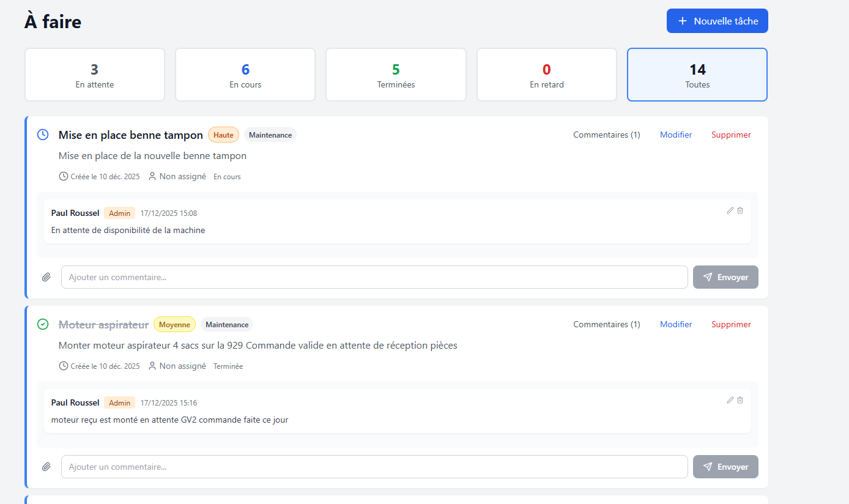Collapse comments for Mise en place benne tampon
Screen dimensions: 849x504
[x=606, y=135]
